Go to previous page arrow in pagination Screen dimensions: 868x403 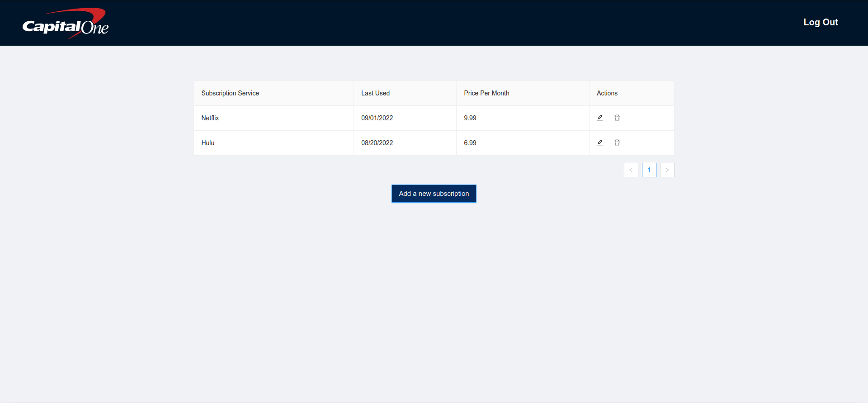631,170
